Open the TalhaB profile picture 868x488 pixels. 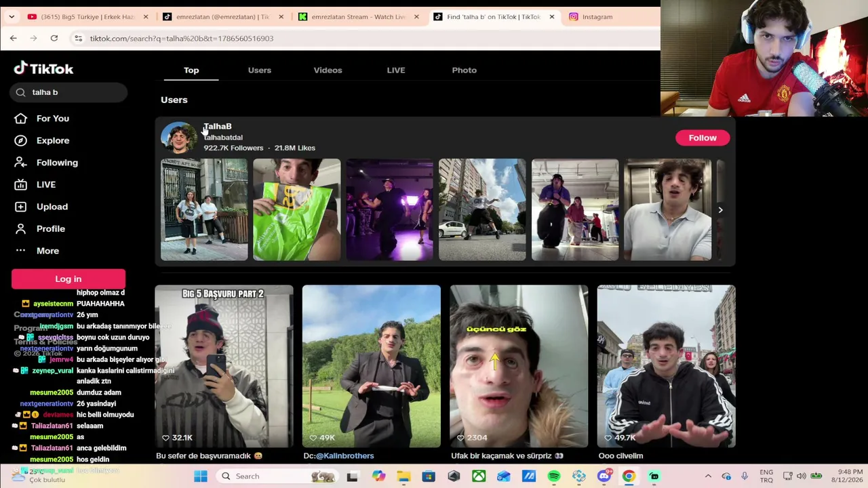pos(178,138)
